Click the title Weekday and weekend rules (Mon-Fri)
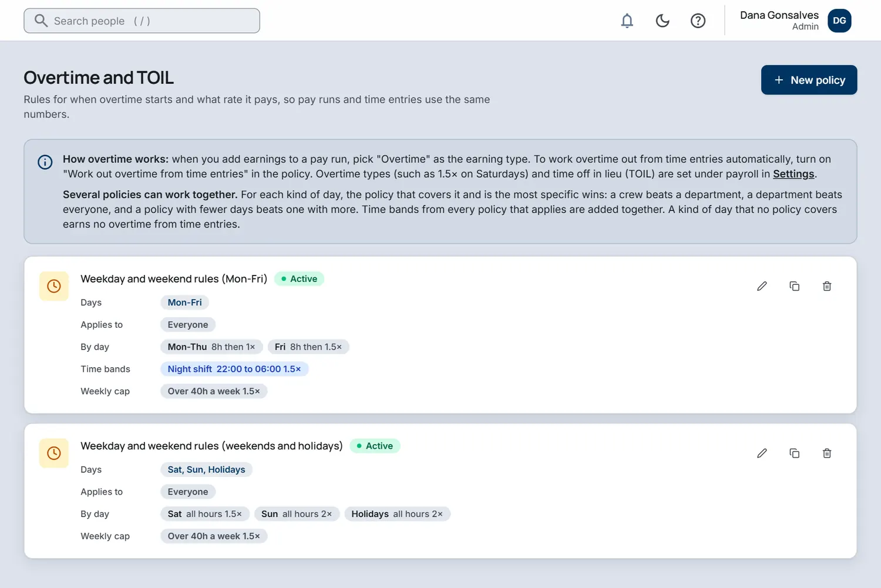The image size is (881, 588). [174, 279]
